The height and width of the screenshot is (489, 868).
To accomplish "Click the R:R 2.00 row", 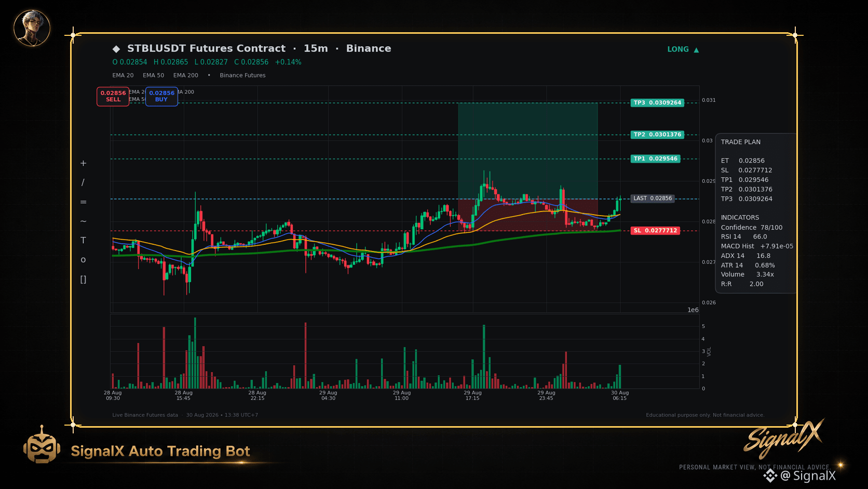I will pos(742,284).
